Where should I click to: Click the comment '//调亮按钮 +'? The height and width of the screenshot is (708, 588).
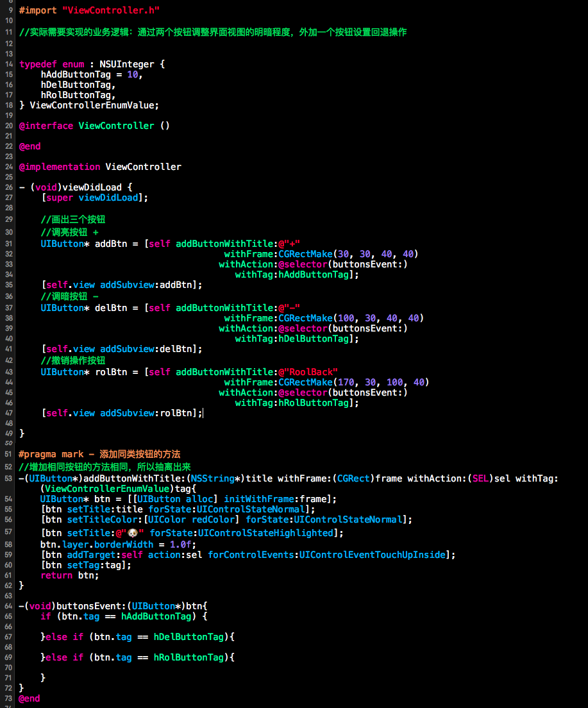tap(69, 232)
